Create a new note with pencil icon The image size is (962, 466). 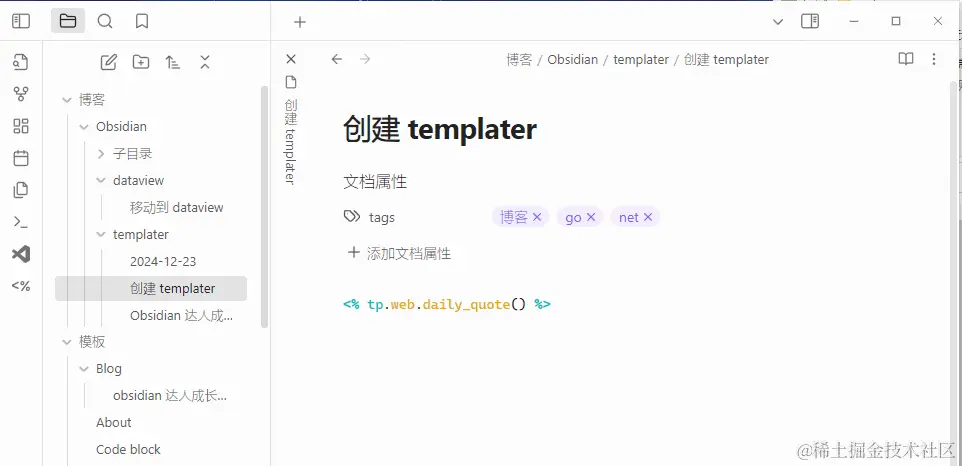pyautogui.click(x=109, y=62)
